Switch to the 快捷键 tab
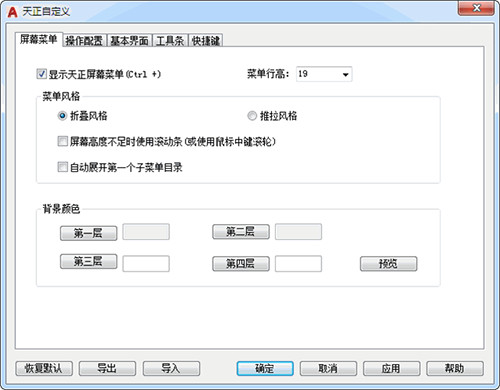 point(206,41)
